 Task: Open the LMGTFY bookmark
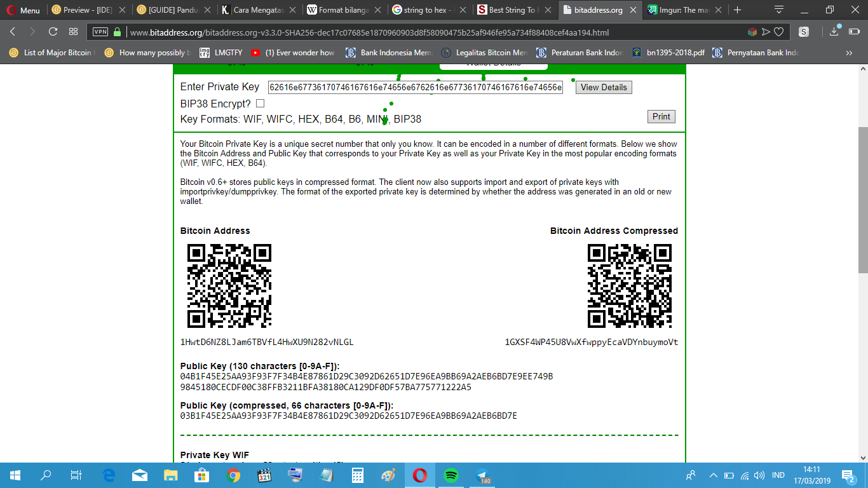[220, 53]
